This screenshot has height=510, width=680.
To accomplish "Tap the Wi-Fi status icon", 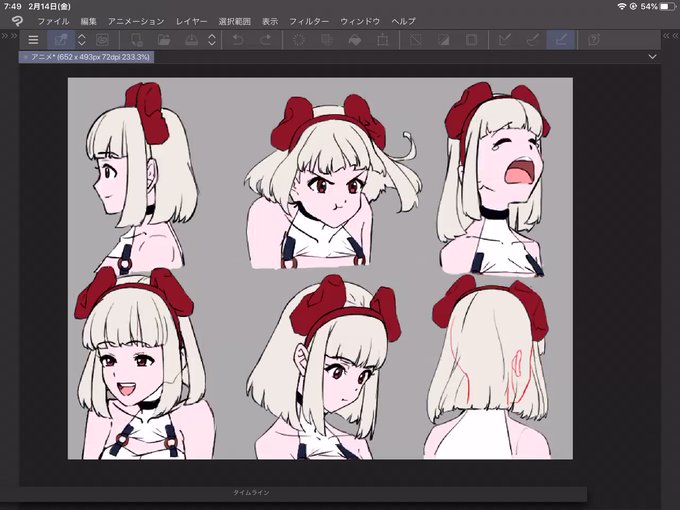I will [621, 7].
